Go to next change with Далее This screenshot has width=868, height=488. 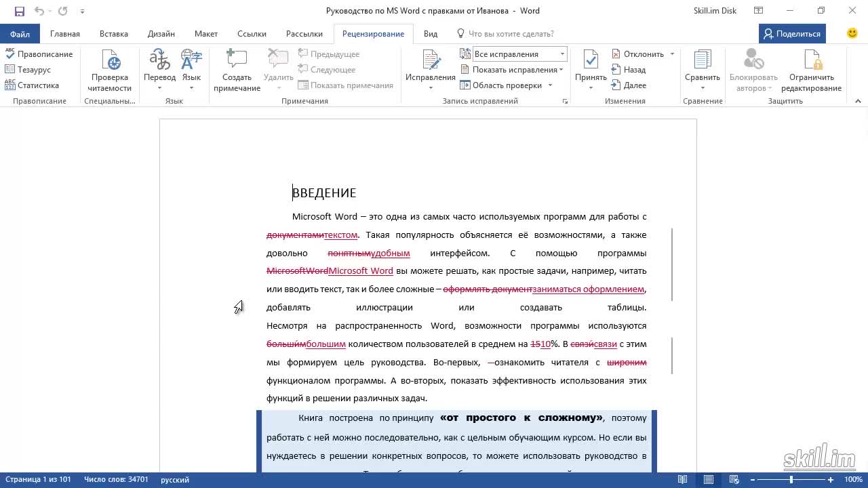tap(629, 85)
